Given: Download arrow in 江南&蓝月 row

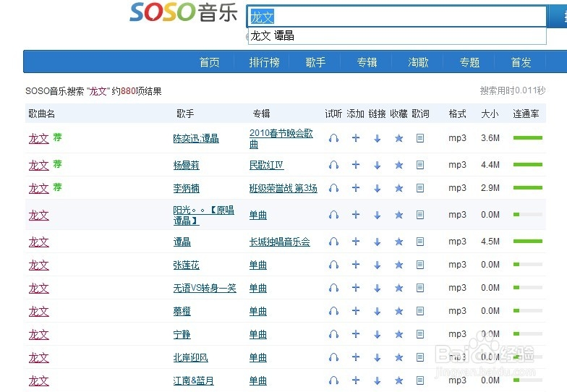Looking at the screenshot, I should [x=378, y=380].
